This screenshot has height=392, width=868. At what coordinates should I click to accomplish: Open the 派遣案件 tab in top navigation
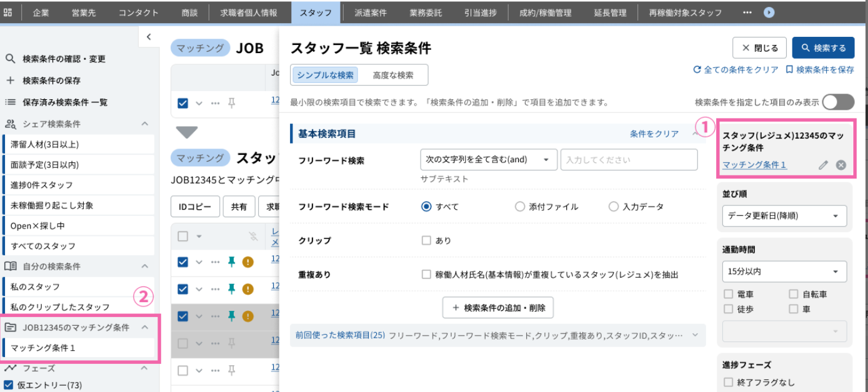371,12
